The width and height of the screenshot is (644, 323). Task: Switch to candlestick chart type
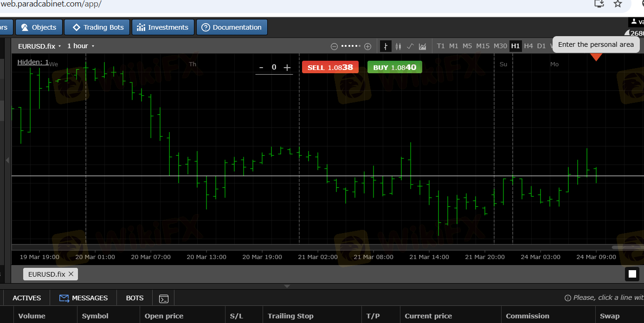[x=398, y=46]
